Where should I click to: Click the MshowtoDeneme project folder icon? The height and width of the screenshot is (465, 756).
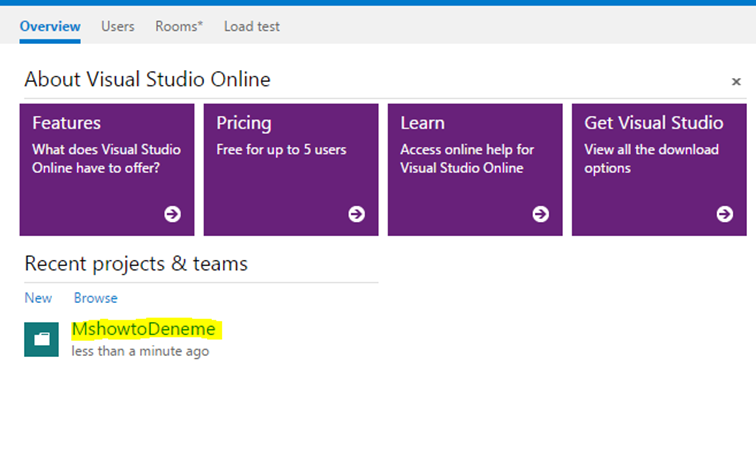(x=41, y=340)
